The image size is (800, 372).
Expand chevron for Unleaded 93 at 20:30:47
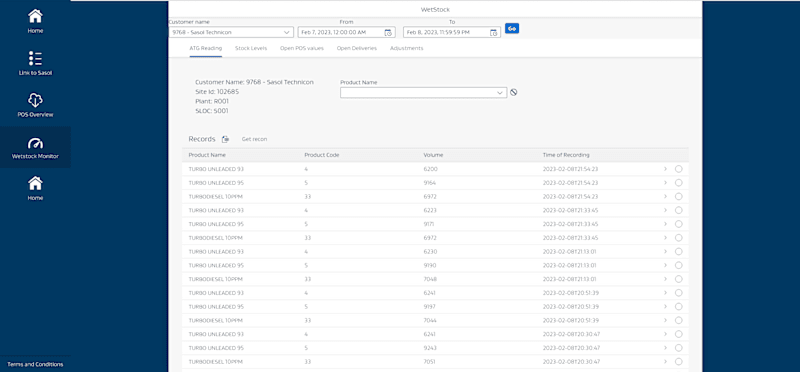point(665,334)
